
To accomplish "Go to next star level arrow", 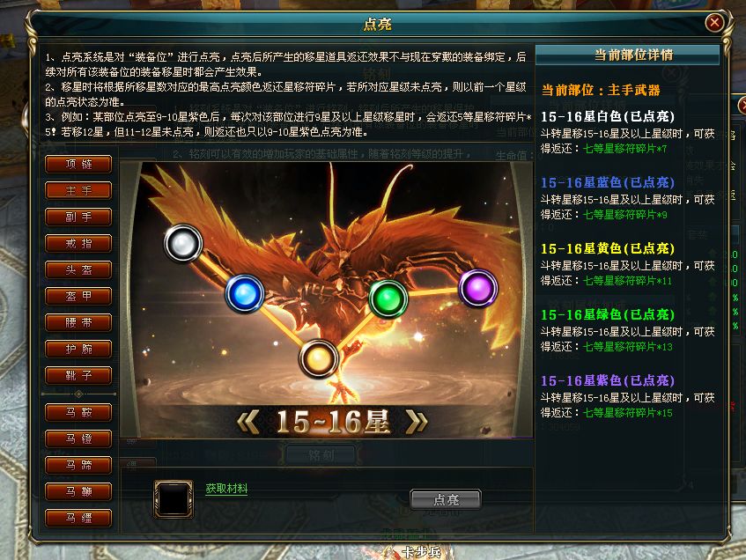I will [417, 422].
